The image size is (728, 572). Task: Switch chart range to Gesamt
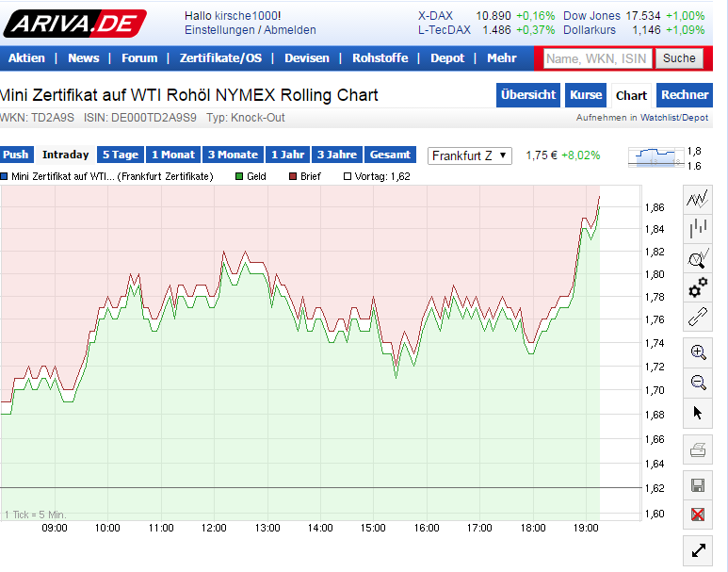click(x=390, y=155)
